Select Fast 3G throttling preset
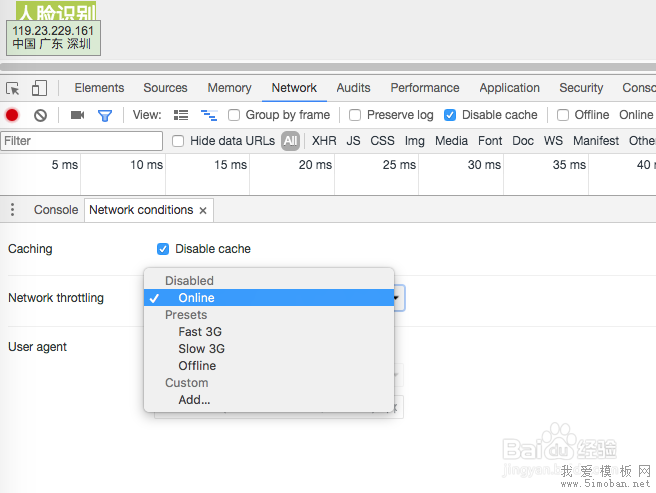 pyautogui.click(x=200, y=332)
